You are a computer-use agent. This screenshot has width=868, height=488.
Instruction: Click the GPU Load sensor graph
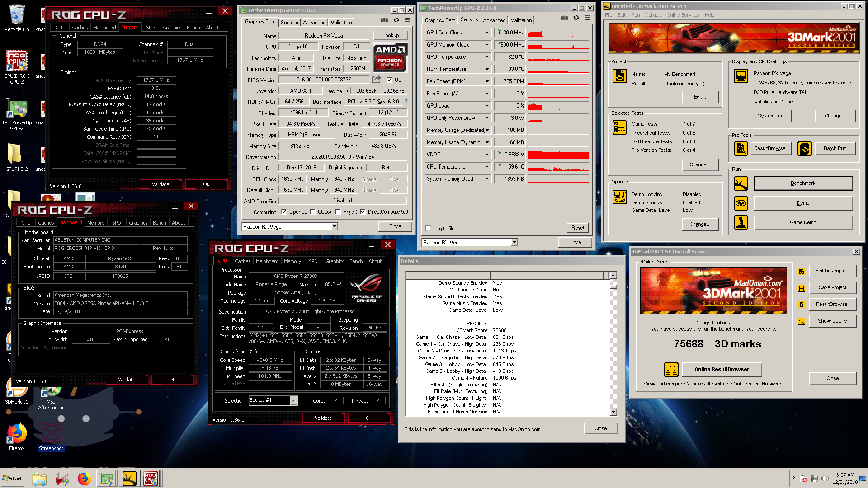coord(558,106)
